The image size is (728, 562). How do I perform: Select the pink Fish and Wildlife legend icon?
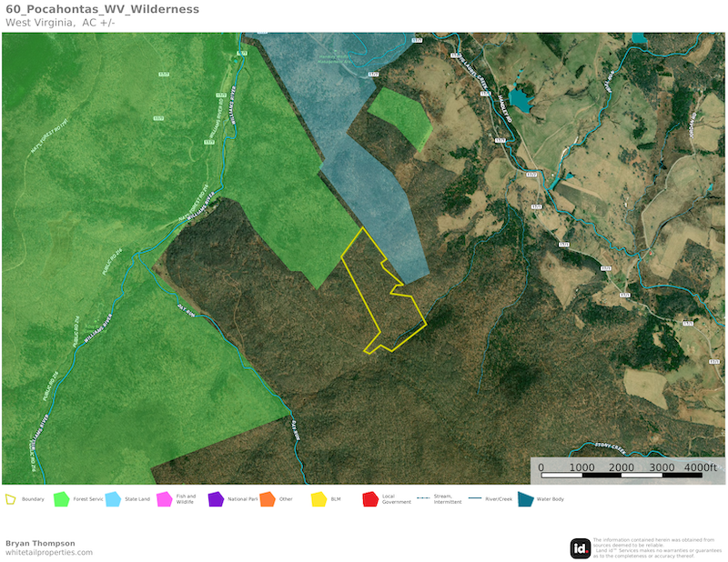tap(165, 499)
